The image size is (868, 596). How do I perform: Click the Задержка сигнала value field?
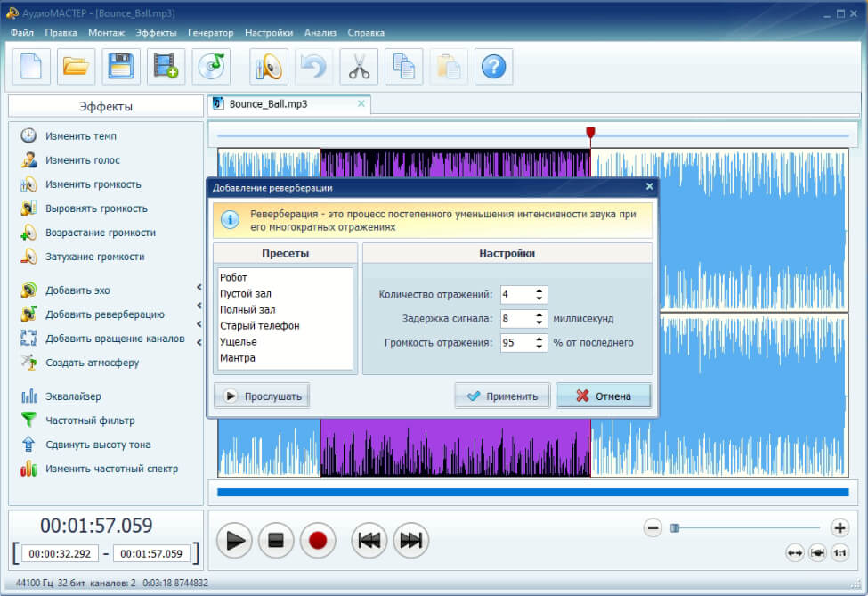tap(516, 319)
